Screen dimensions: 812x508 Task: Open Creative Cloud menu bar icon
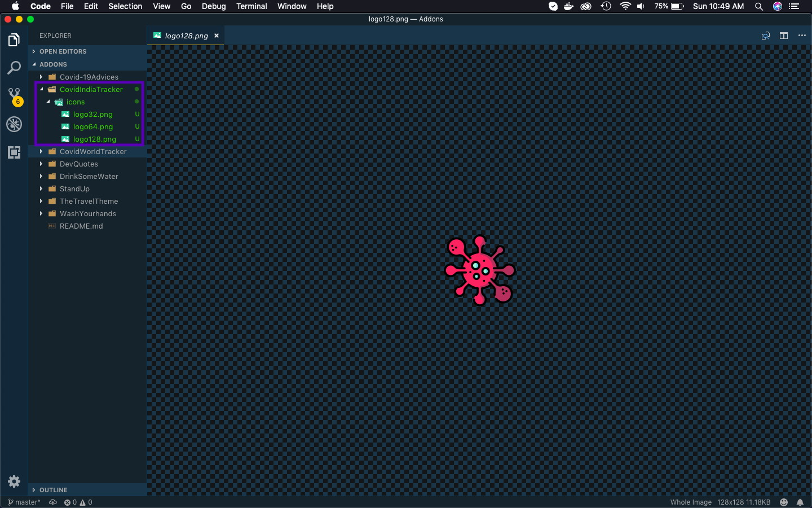pyautogui.click(x=586, y=6)
